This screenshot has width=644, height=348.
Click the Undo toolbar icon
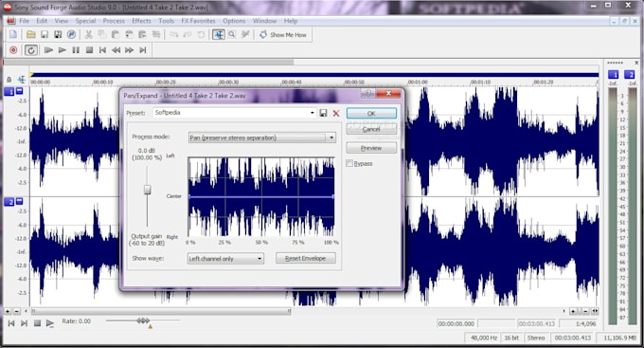point(173,35)
